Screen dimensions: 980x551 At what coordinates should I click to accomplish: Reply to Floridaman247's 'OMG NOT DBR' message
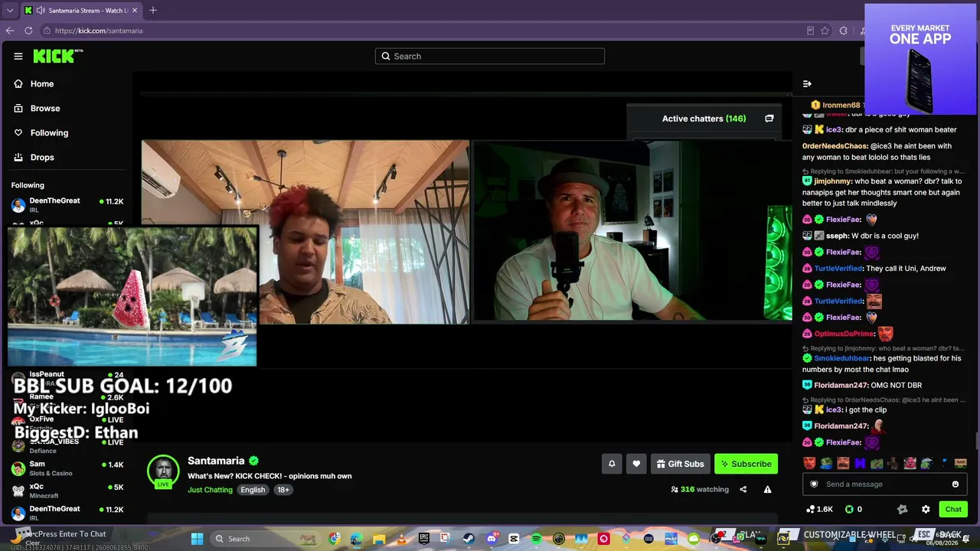tap(861, 385)
